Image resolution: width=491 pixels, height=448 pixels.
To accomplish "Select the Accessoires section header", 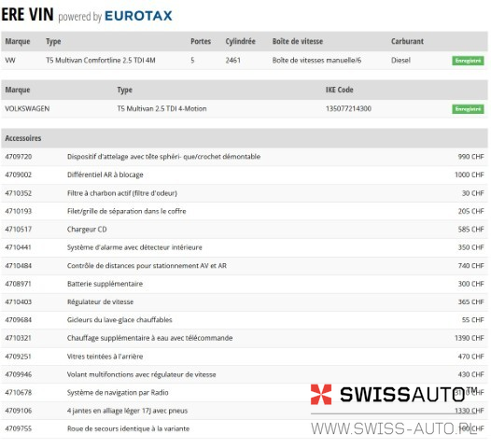I will (x=245, y=138).
